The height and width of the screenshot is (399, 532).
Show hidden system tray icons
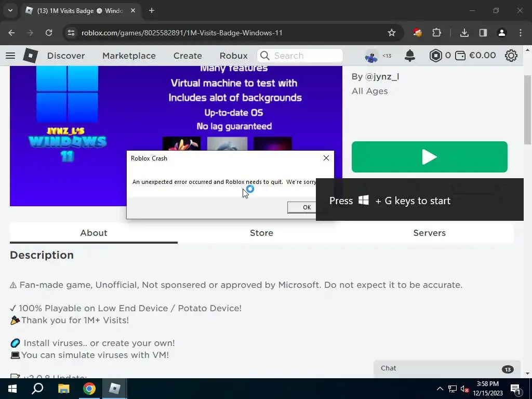click(440, 389)
